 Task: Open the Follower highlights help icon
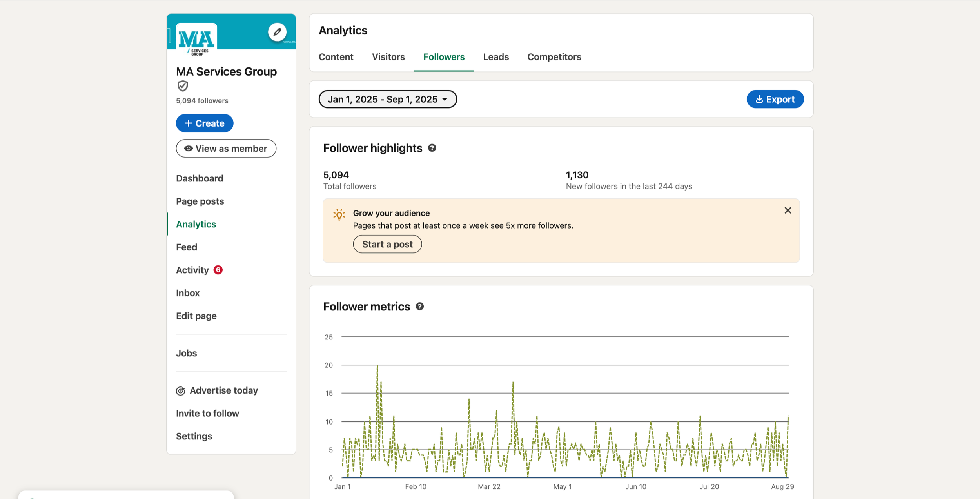[x=432, y=148]
